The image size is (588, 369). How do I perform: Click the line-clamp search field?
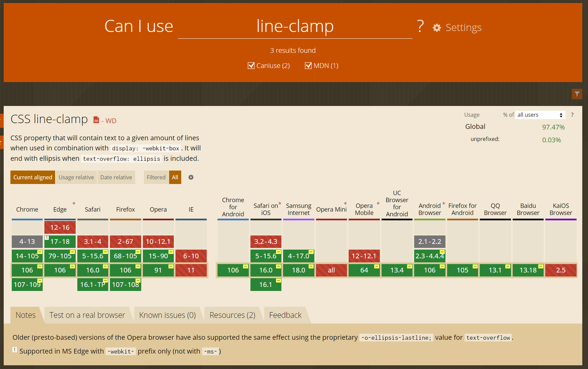click(x=295, y=26)
